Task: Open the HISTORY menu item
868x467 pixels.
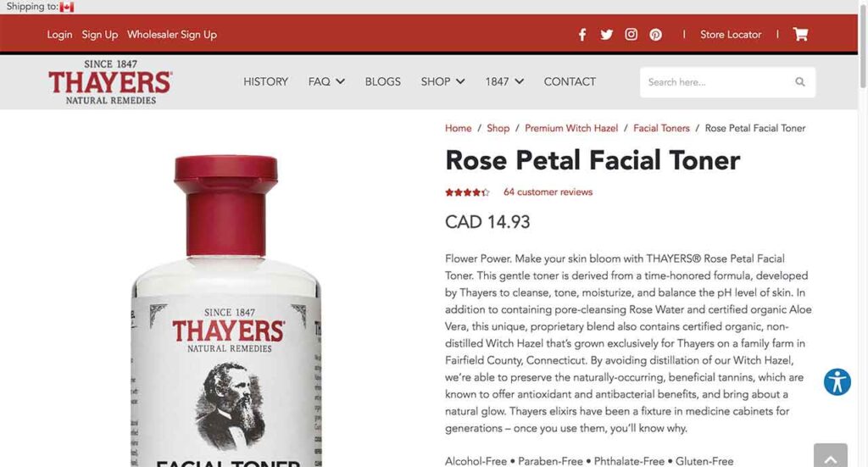Action: [x=265, y=82]
